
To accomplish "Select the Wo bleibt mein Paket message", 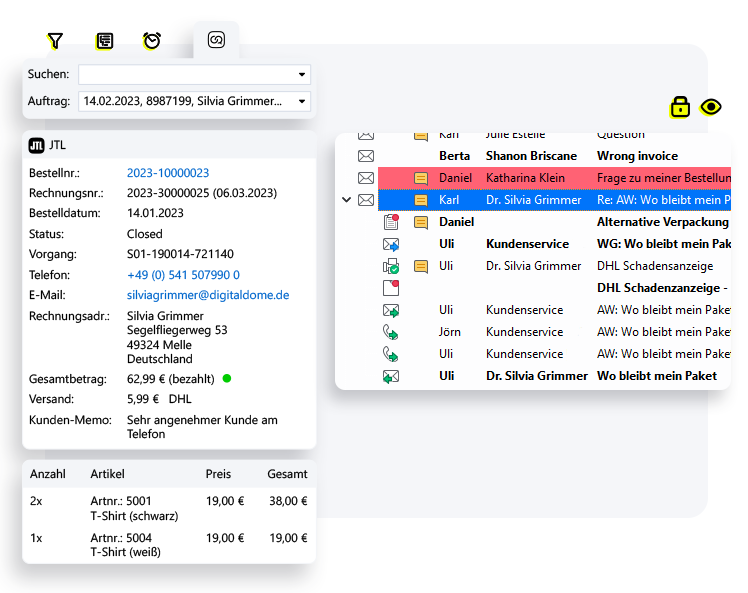I will [x=656, y=376].
